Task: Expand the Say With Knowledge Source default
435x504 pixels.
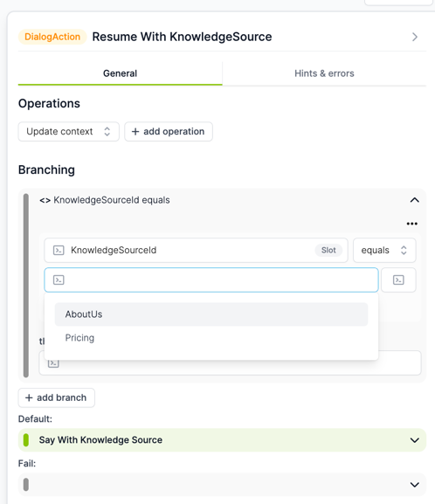Action: coord(414,440)
